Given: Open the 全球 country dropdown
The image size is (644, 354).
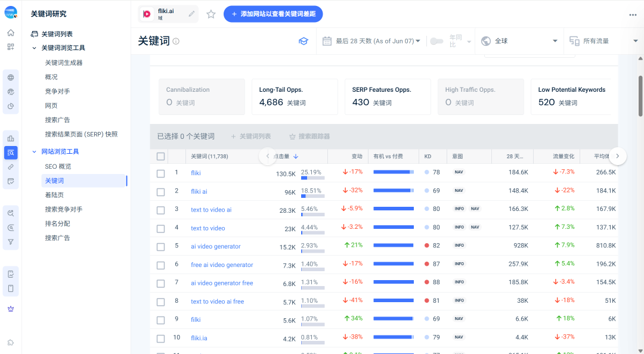Looking at the screenshot, I should pyautogui.click(x=519, y=41).
